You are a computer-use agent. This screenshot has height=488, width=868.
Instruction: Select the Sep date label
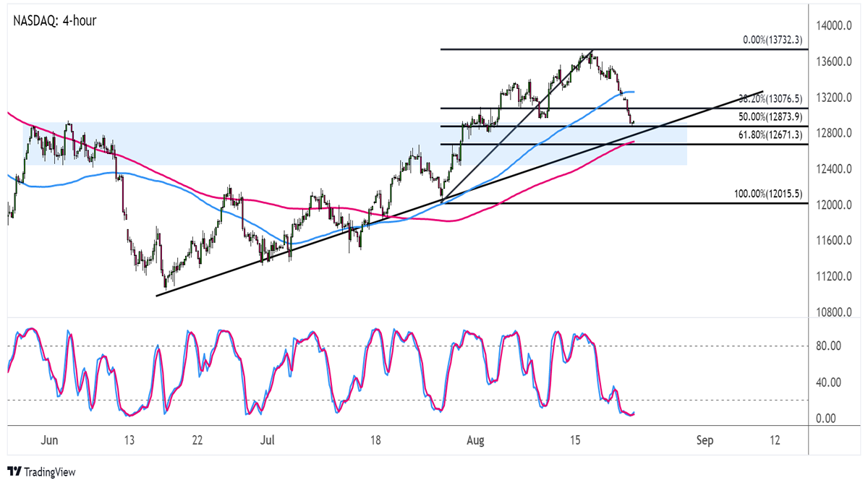pos(705,440)
